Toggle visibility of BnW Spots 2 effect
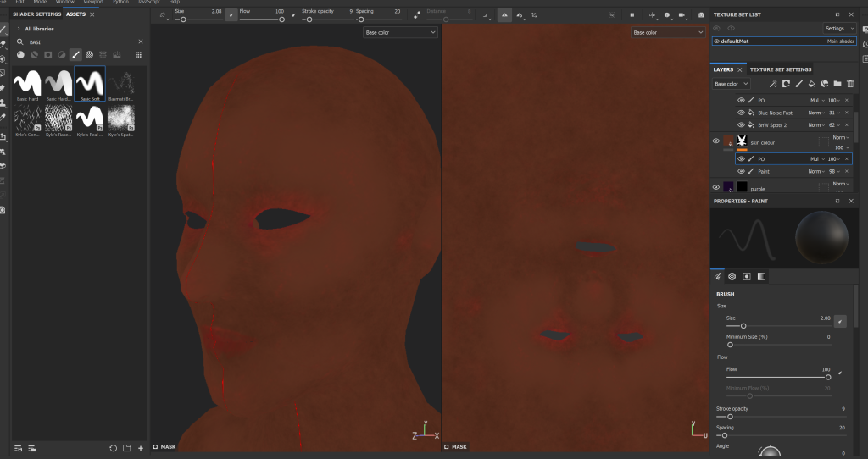This screenshot has width=868, height=459. click(741, 125)
